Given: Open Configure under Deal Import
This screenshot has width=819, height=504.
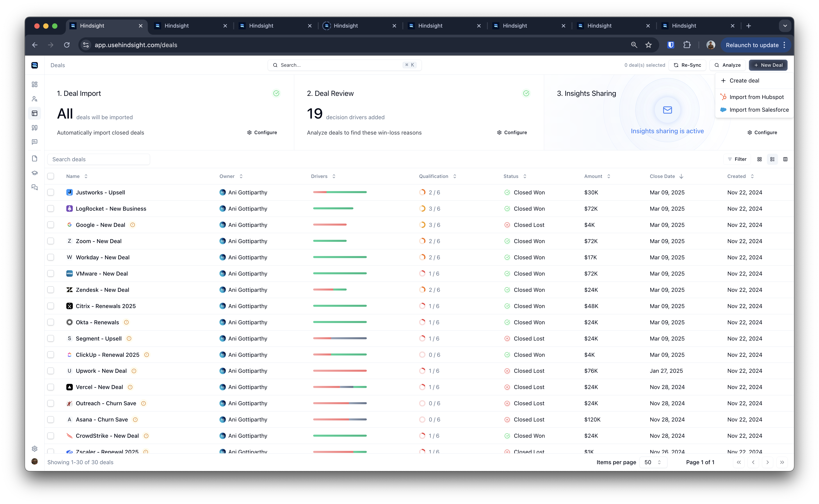Looking at the screenshot, I should tap(262, 132).
